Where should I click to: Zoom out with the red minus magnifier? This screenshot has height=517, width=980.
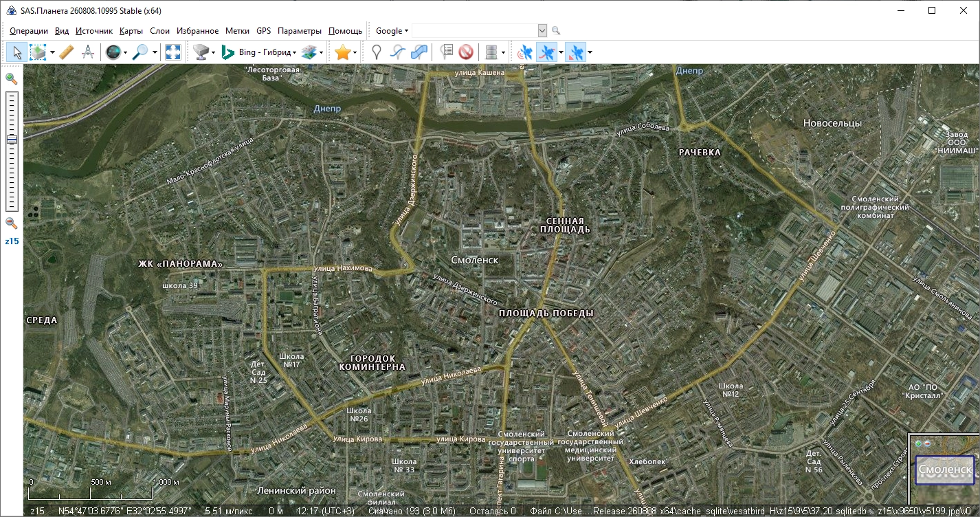[x=12, y=222]
